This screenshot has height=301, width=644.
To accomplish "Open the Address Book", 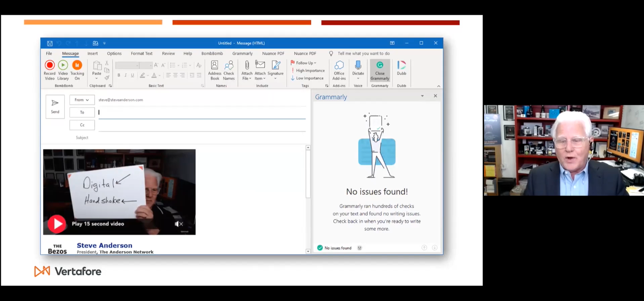I will [215, 70].
